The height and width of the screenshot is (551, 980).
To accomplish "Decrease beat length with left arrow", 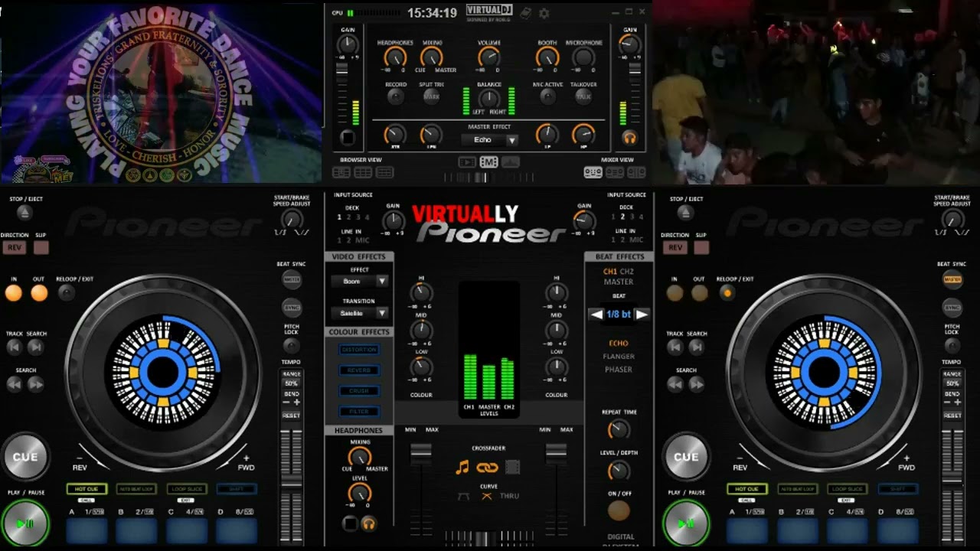I will (595, 315).
